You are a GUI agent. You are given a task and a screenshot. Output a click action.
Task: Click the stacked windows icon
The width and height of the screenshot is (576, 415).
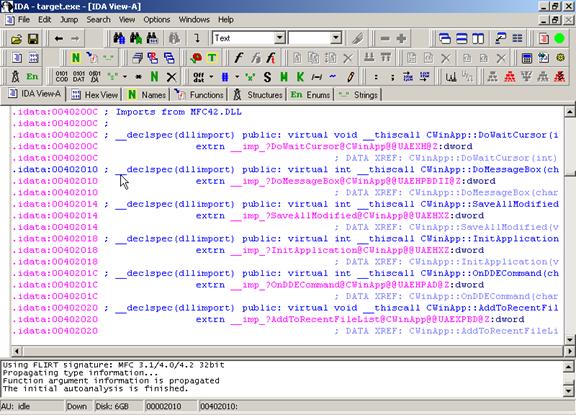pos(138,58)
